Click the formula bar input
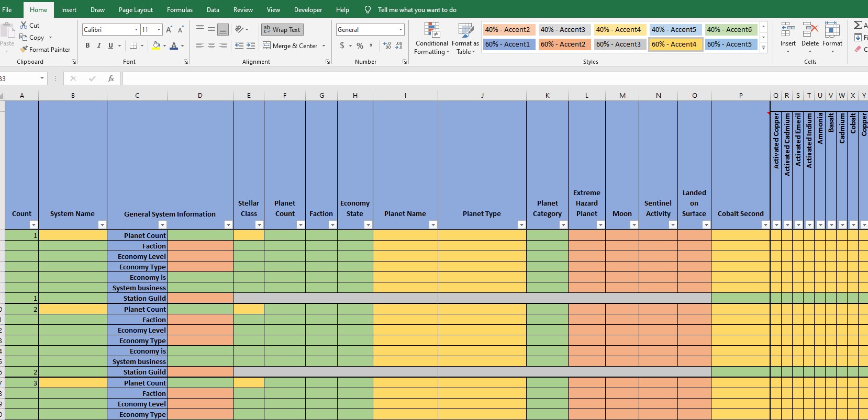Screen dimensions: 868x420 (x=495, y=78)
